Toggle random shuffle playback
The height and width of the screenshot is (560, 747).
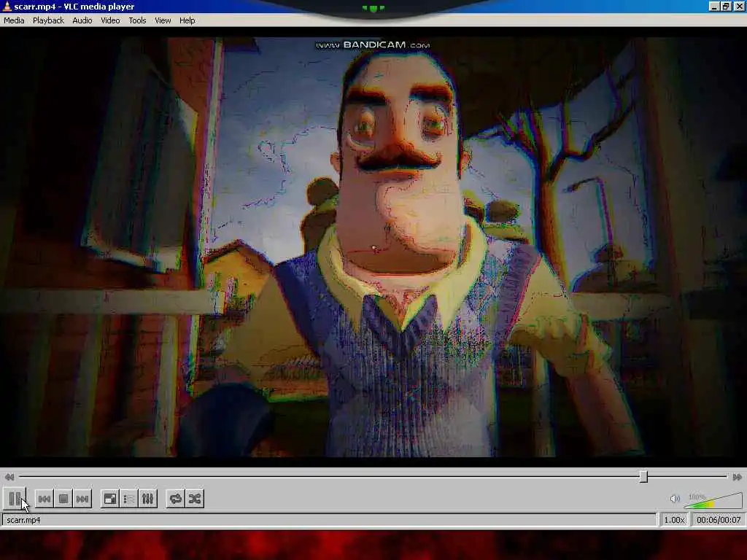[x=195, y=499]
